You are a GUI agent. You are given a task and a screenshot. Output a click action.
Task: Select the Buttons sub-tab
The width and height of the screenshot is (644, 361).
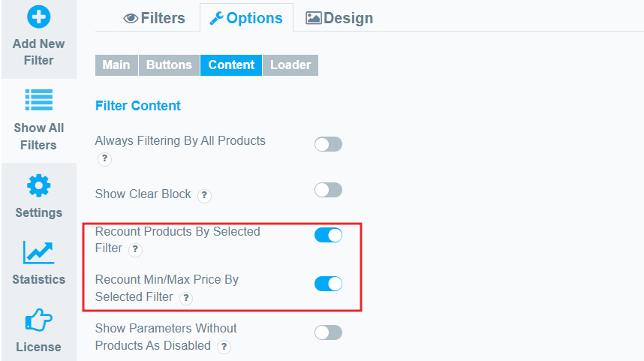coord(169,65)
